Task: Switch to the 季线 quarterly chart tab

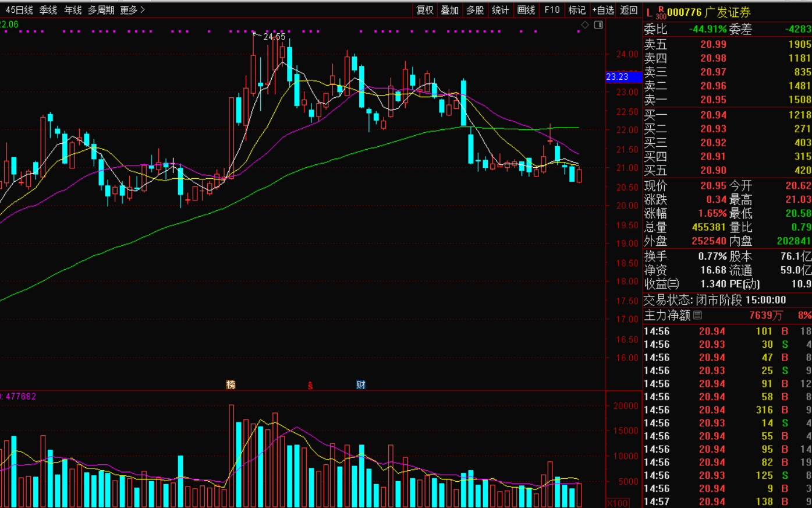Action: [48, 10]
